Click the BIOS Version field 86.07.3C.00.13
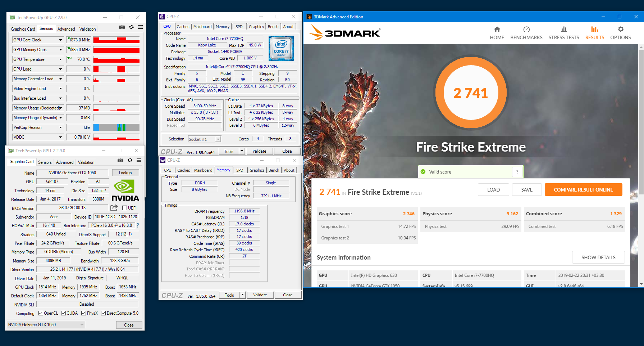The height and width of the screenshot is (346, 644). 72,208
